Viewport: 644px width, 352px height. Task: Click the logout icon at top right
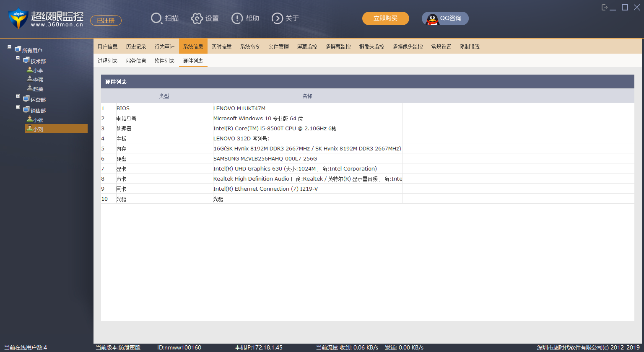click(604, 8)
